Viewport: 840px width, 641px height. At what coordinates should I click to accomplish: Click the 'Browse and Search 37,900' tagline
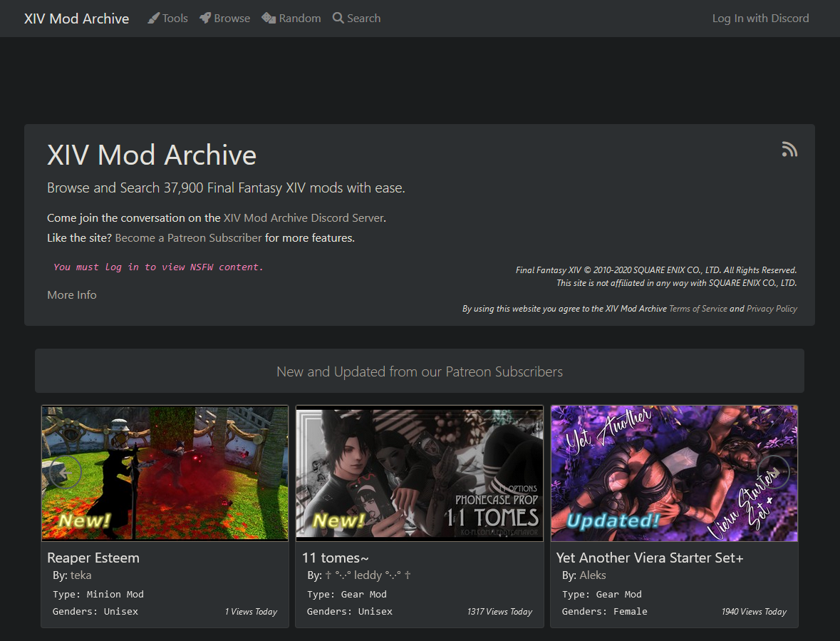(226, 188)
